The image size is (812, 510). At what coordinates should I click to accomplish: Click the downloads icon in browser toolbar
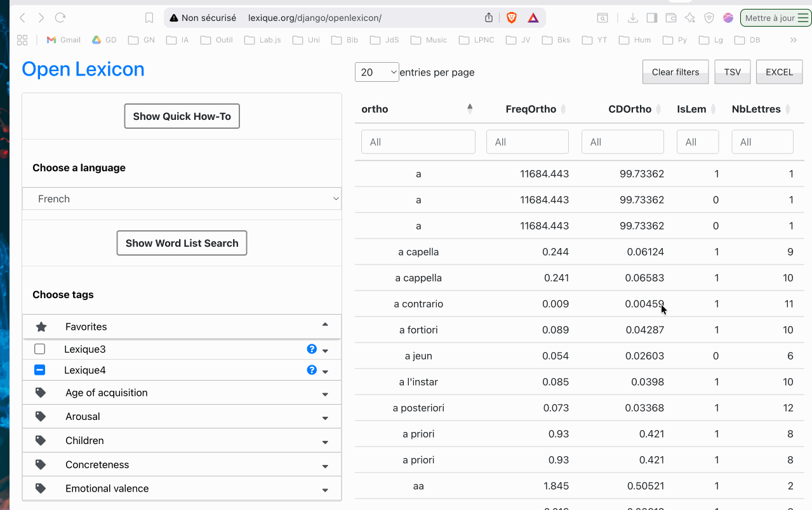click(632, 18)
